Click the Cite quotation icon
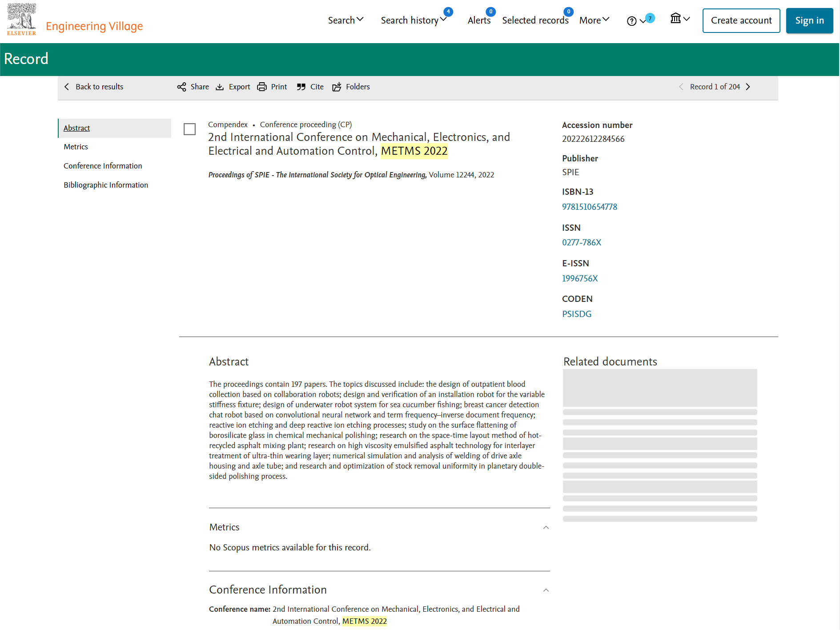The width and height of the screenshot is (840, 630). pos(301,87)
